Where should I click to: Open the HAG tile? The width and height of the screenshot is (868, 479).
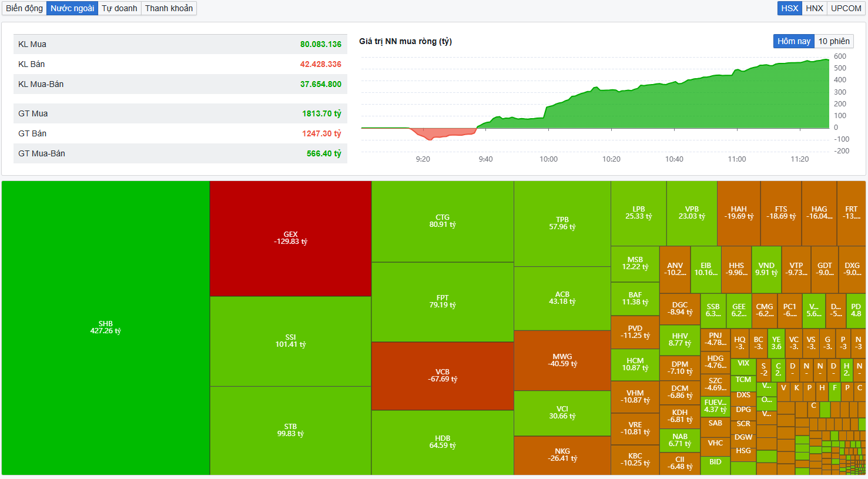pyautogui.click(x=819, y=213)
